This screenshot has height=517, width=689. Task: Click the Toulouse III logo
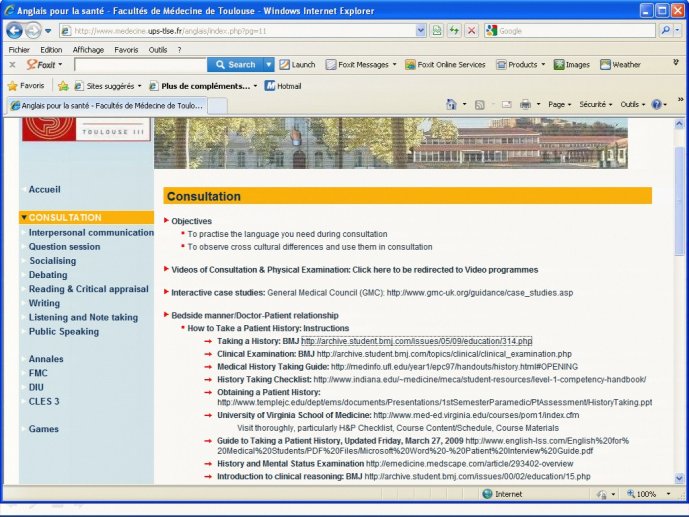point(86,130)
